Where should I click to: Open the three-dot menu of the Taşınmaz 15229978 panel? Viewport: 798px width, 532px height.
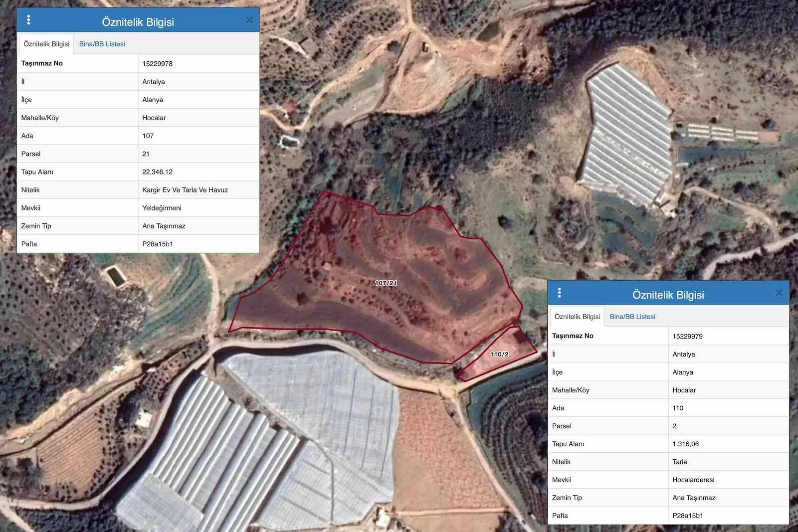pos(28,20)
